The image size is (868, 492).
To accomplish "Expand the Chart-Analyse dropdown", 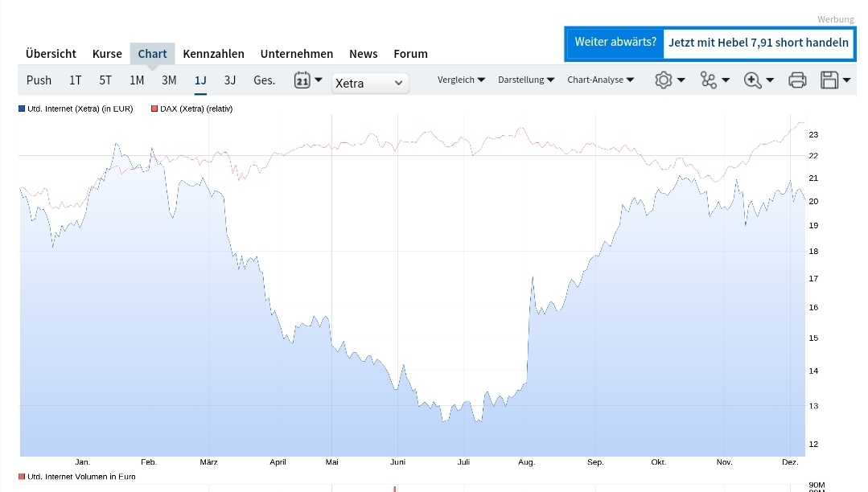I will click(x=600, y=80).
